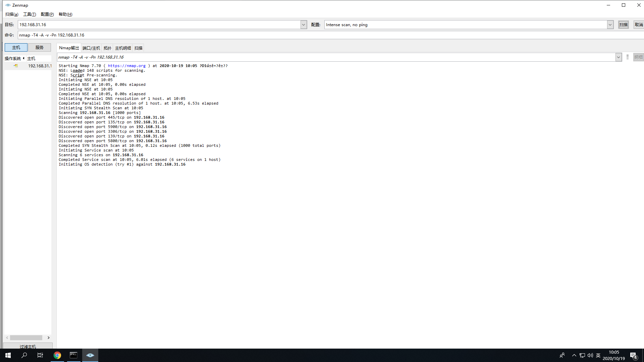644x362 pixels.
Task: Click the host list horizontal scrollbar
Action: point(26,338)
